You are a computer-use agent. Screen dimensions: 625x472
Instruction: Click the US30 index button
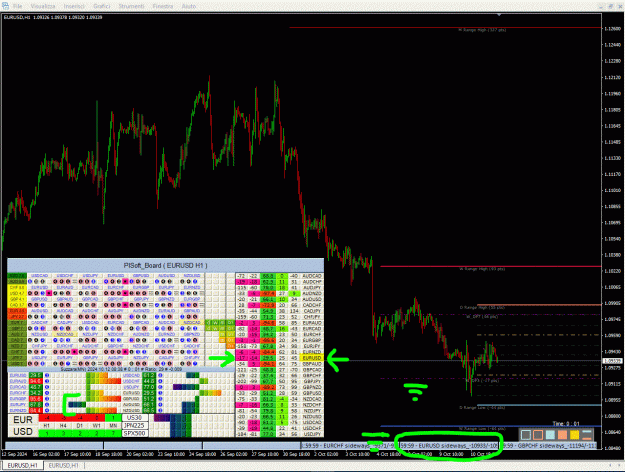pos(135,418)
